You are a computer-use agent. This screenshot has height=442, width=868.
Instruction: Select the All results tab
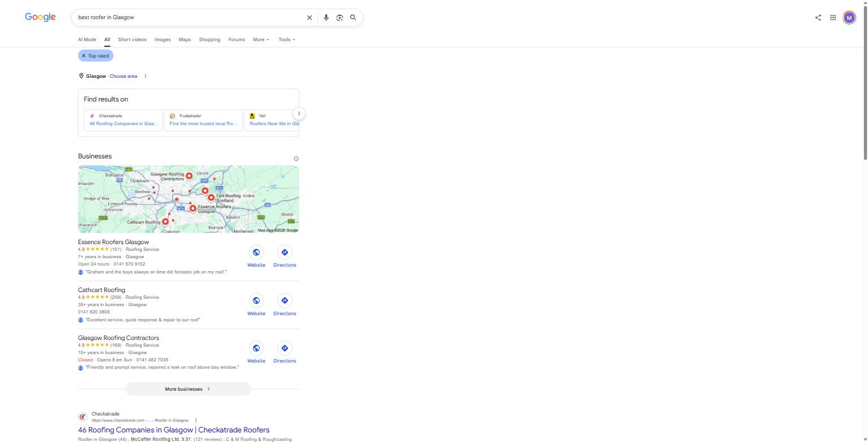tap(107, 39)
